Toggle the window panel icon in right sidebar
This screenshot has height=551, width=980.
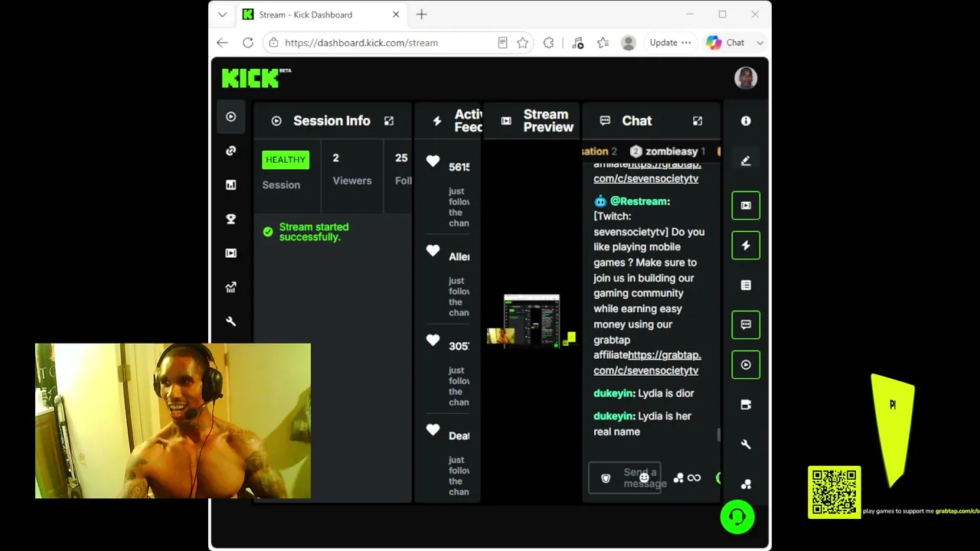[x=746, y=404]
